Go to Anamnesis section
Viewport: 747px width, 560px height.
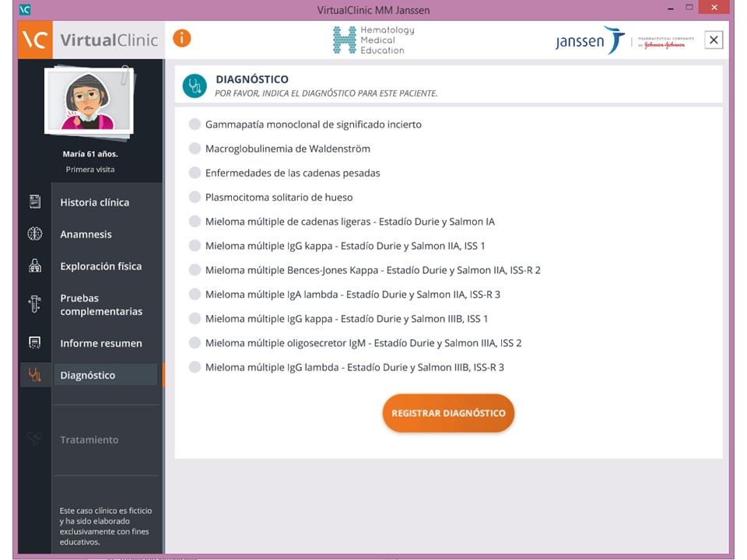86,234
